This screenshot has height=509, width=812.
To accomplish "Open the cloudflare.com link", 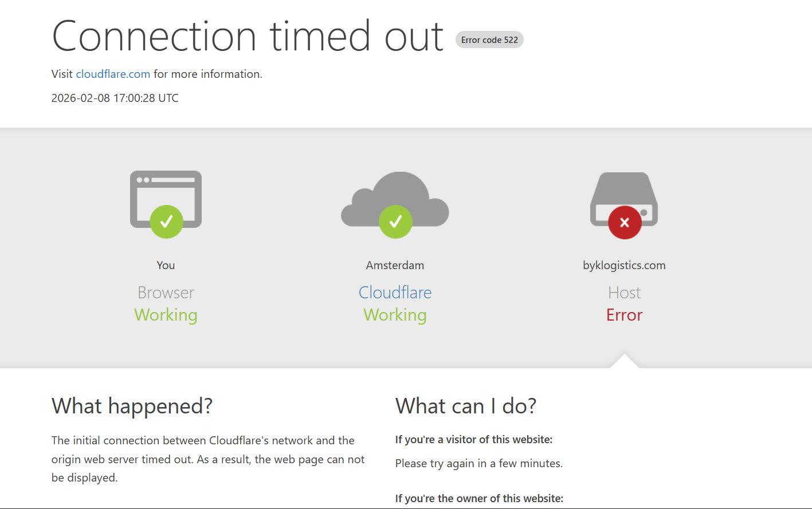I will click(113, 74).
